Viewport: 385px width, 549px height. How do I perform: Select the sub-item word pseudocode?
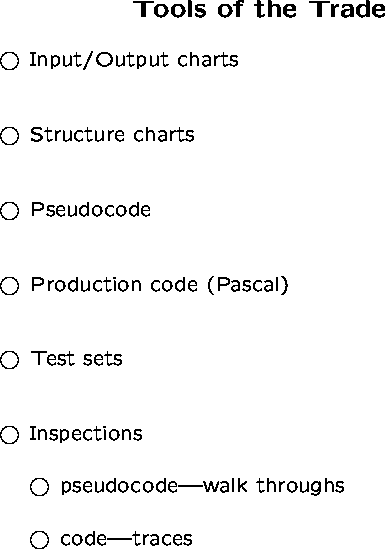click(119, 487)
